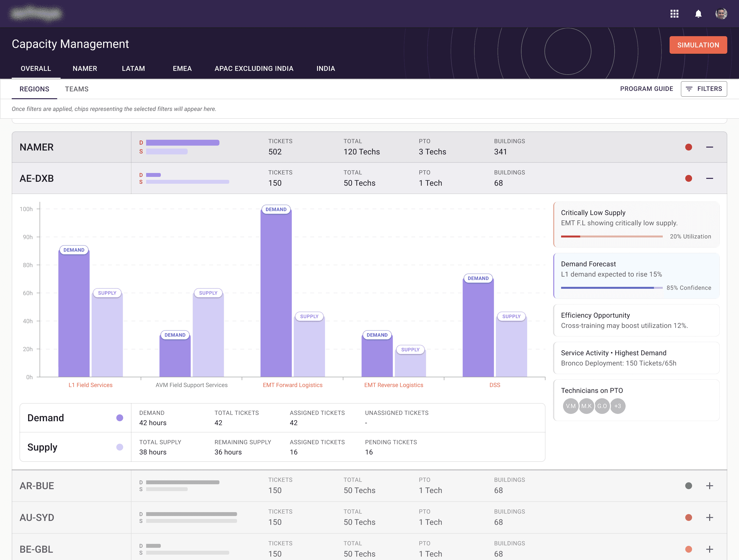The image size is (739, 560).
Task: Click the +3 more technicians badge
Action: 618,406
